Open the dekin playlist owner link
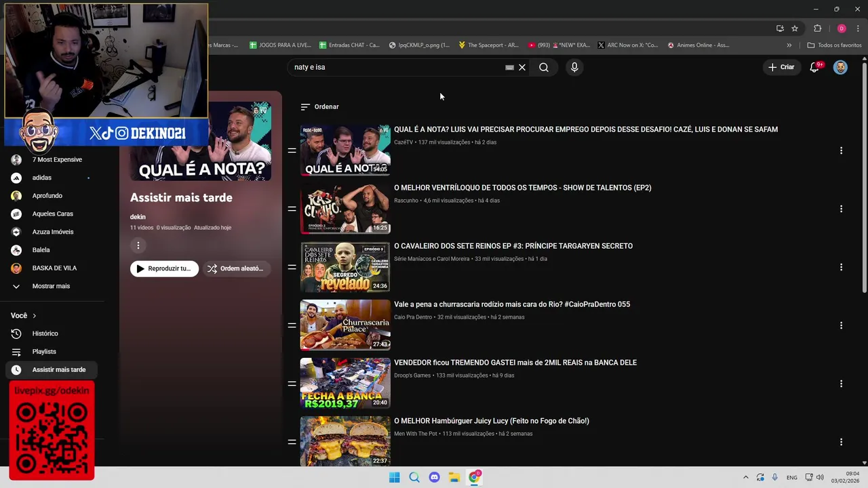 click(x=138, y=217)
